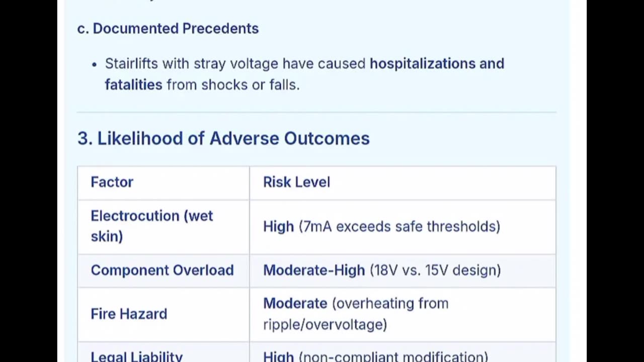Click the 'ripple/overvoltage' text
Viewport: 644px width, 362px height.
coord(325,325)
